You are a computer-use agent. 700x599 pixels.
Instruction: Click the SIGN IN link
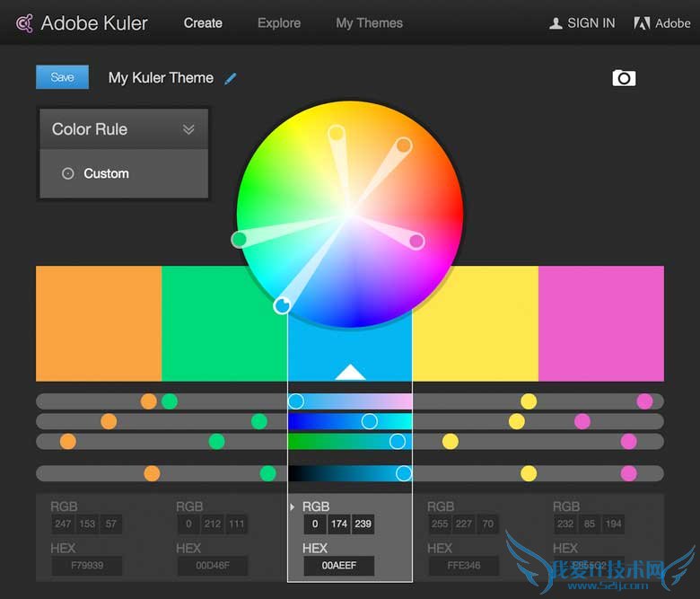[x=591, y=23]
